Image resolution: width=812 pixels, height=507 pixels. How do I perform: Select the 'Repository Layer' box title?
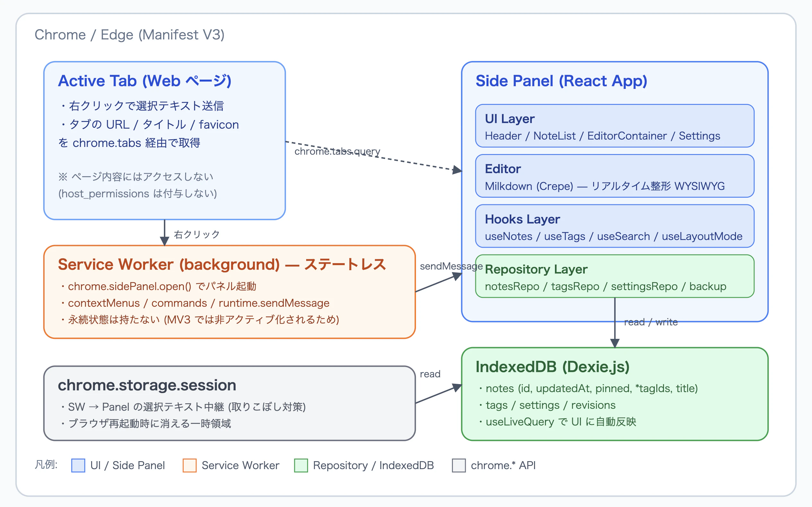tap(536, 269)
